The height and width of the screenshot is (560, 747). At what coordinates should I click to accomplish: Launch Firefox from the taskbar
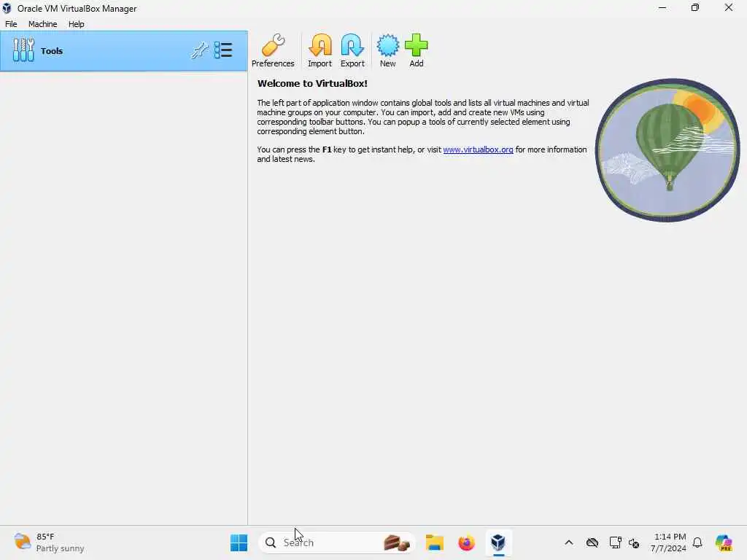pos(466,542)
